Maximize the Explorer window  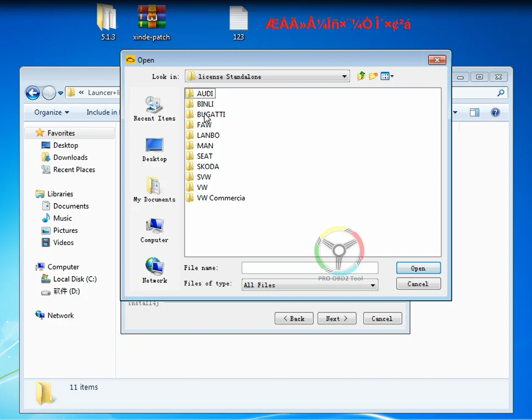pyautogui.click(x=479, y=77)
